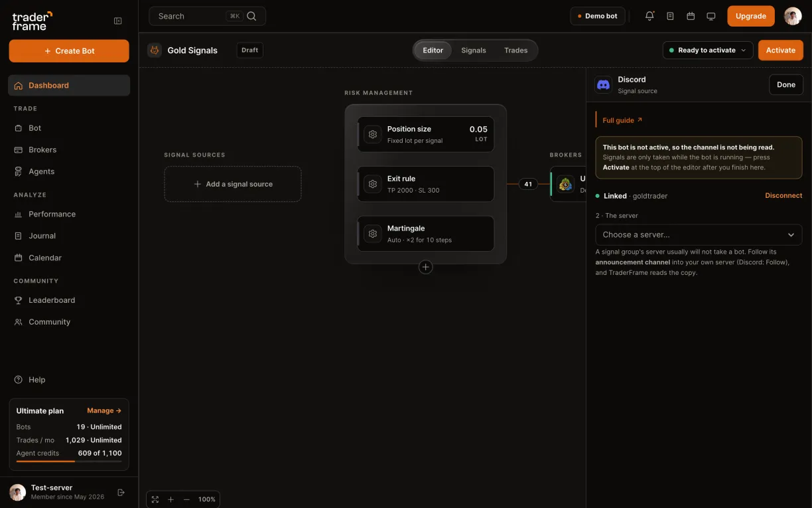Screen dimensions: 812x508
Task: Click the Gold Signals bot icon
Action: 155,50
